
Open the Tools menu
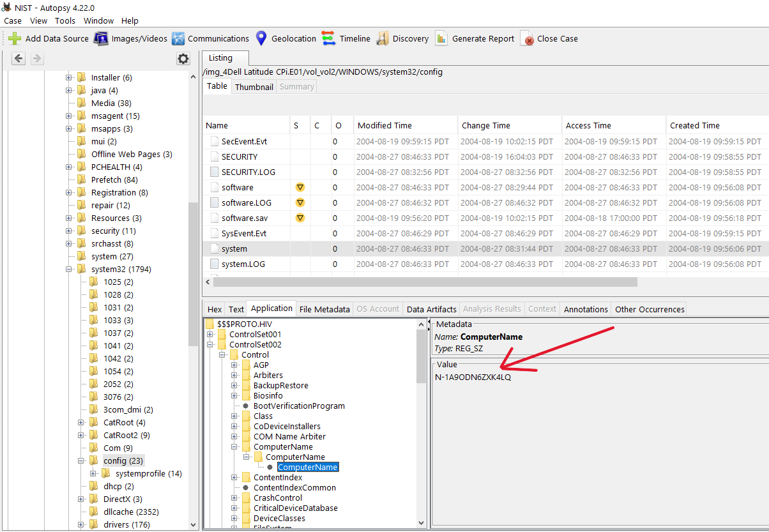coord(65,20)
